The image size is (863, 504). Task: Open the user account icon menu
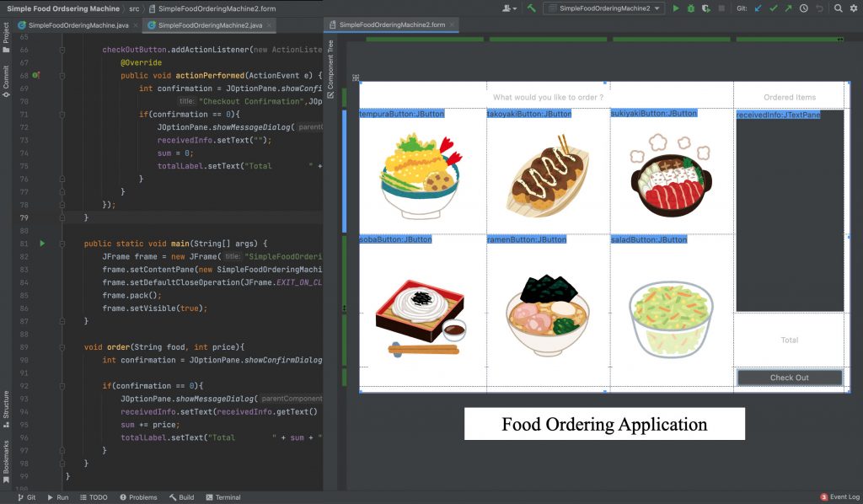click(509, 8)
